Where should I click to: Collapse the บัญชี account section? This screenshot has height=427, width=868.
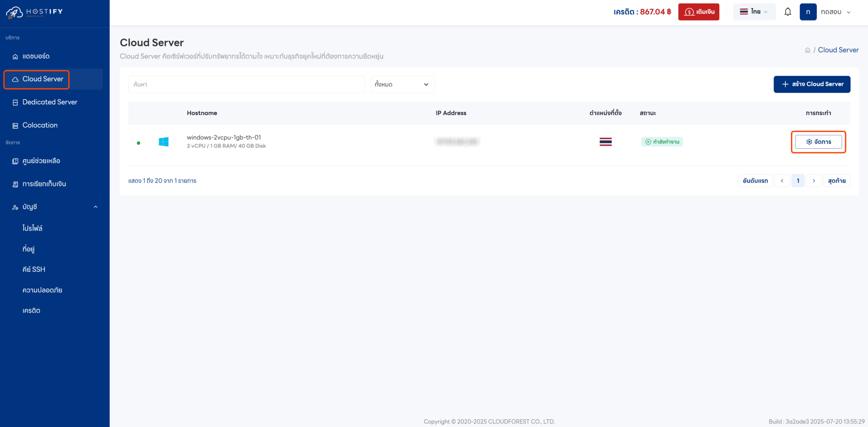click(95, 207)
